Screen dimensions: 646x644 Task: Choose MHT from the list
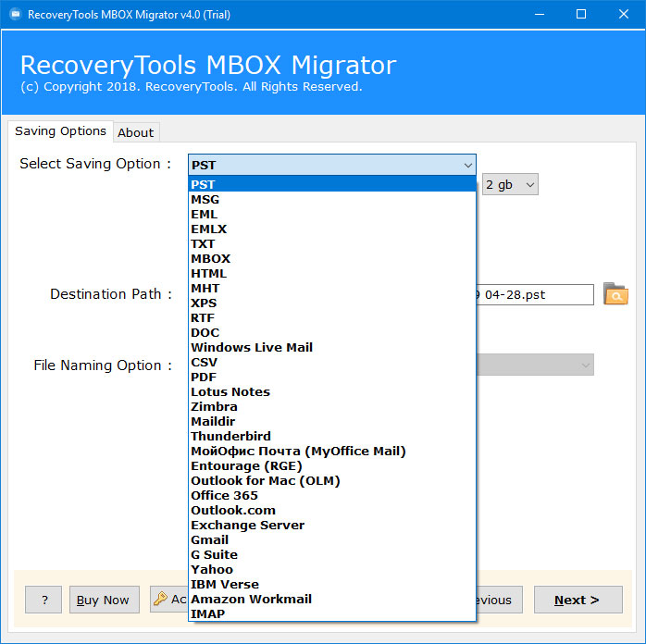(x=332, y=289)
